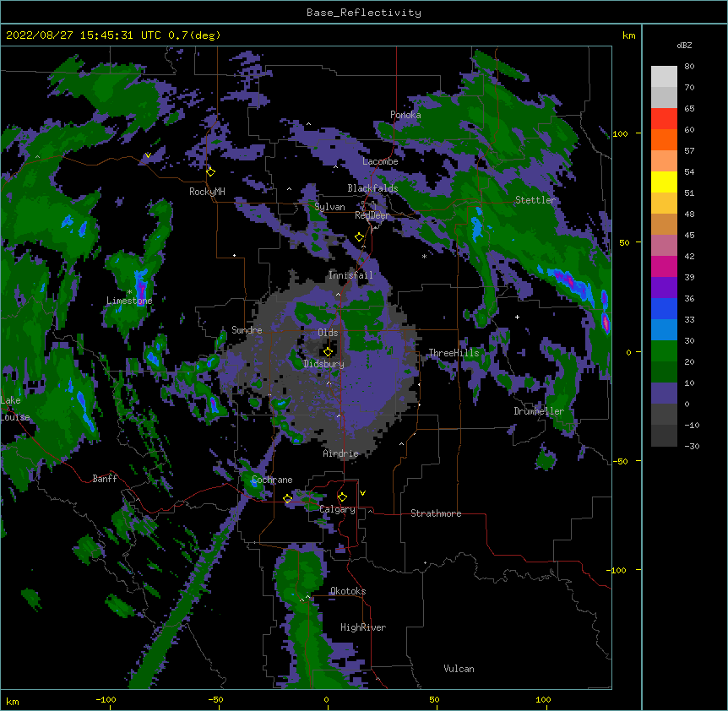This screenshot has width=728, height=711.
Task: Click the Innisfail city label
Action: point(350,275)
